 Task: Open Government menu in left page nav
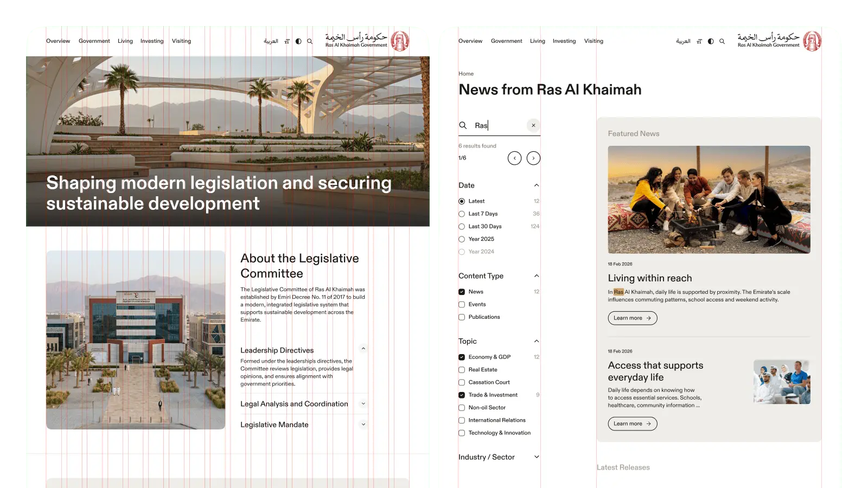pyautogui.click(x=94, y=41)
